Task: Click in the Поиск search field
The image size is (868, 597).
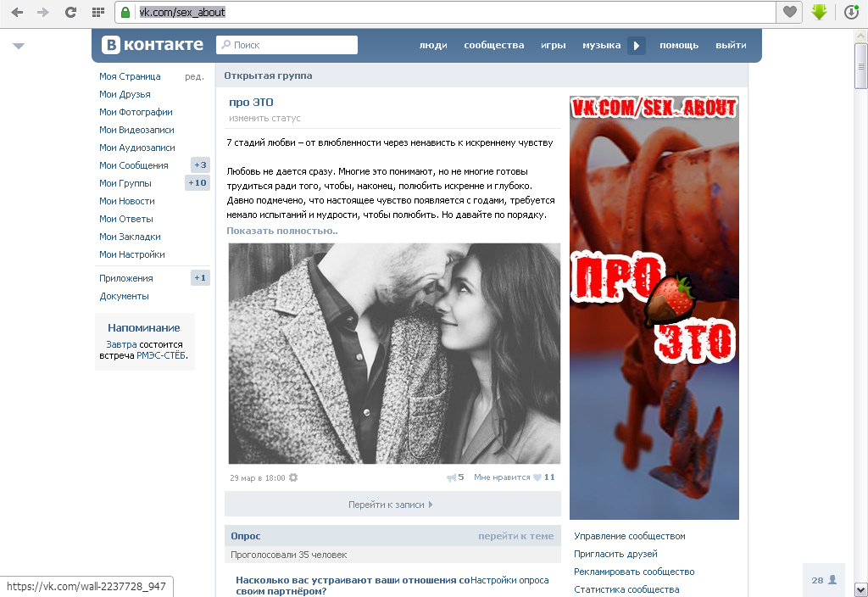Action: tap(287, 45)
